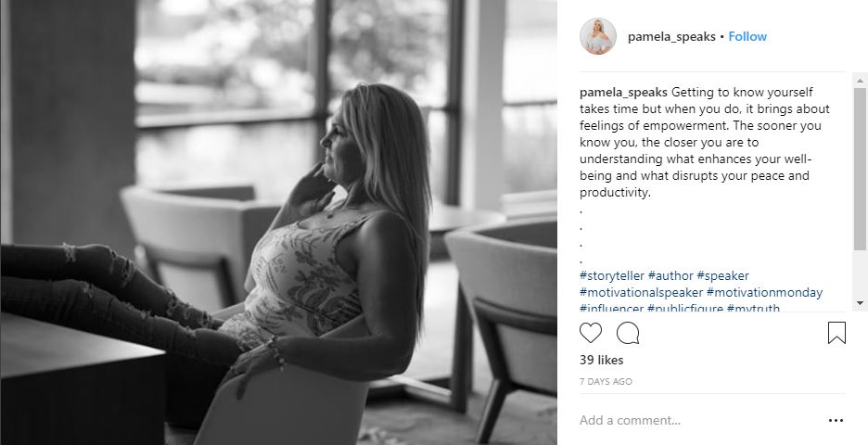The height and width of the screenshot is (445, 868).
Task: Open pamela_speaks profile picture avatar
Action: 598,36
